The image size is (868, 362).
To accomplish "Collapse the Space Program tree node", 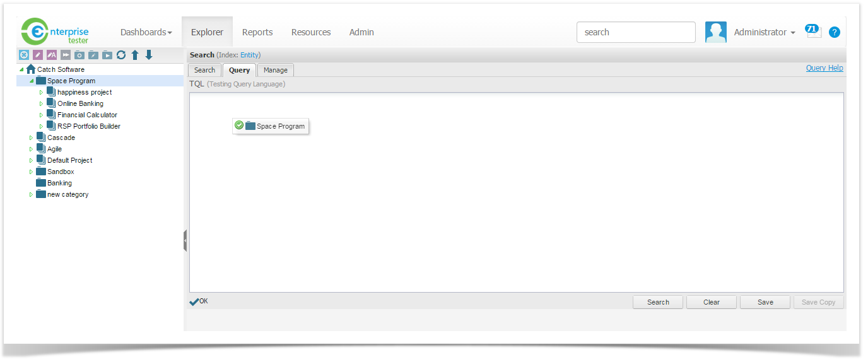I will pos(32,81).
